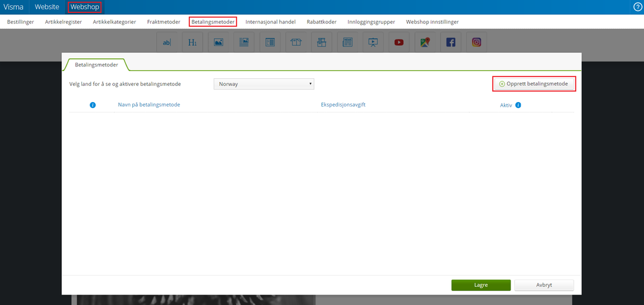644x305 pixels.
Task: Click 'Velg land for å se' label
Action: click(x=125, y=84)
